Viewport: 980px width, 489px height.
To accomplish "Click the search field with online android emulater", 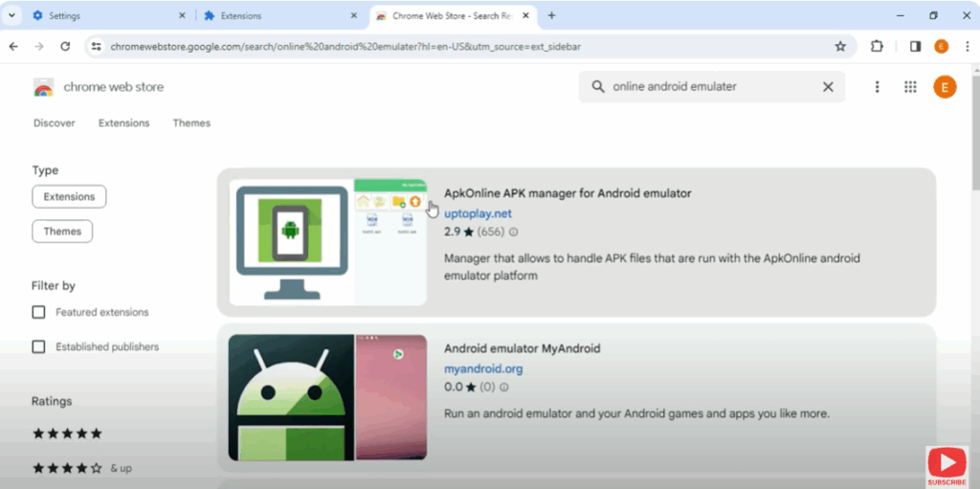I will click(711, 87).
